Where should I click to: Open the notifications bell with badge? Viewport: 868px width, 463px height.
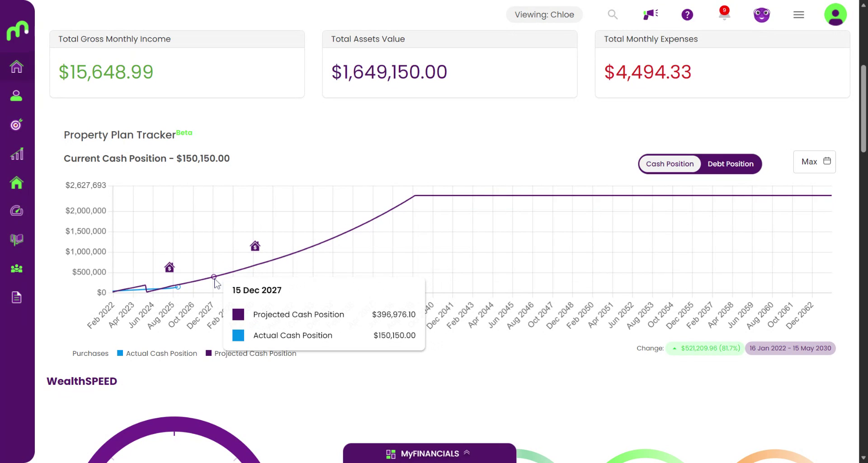[x=724, y=14]
